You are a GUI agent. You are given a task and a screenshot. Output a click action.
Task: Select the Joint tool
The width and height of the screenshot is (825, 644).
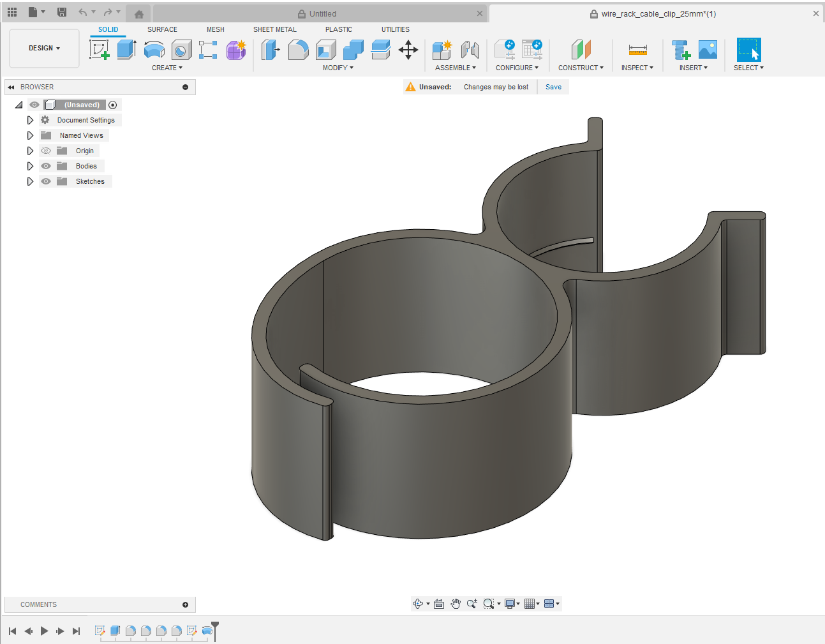click(470, 50)
